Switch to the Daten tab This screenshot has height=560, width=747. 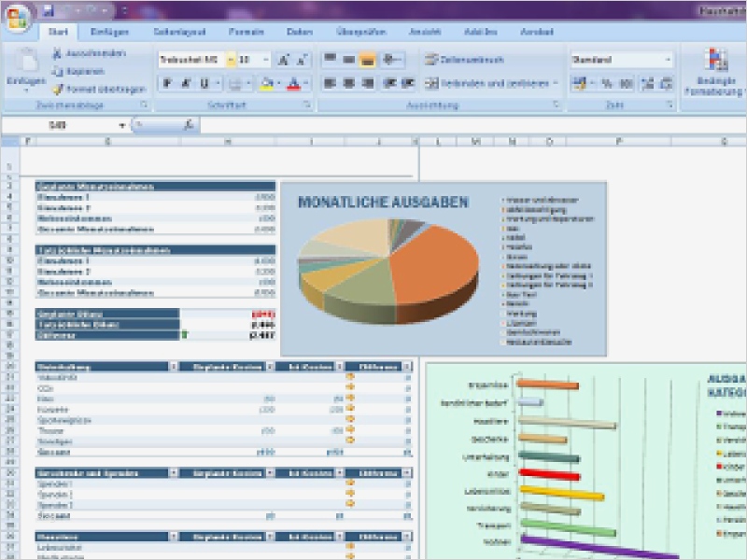300,32
